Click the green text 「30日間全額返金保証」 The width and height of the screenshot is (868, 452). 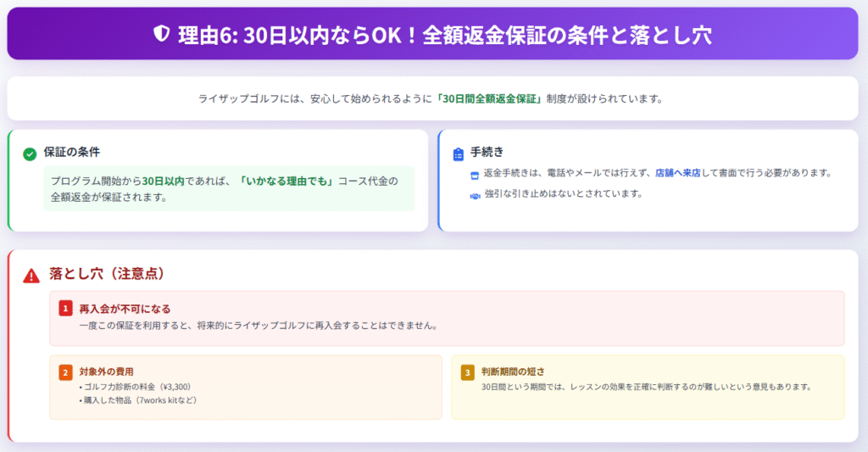coord(489,99)
